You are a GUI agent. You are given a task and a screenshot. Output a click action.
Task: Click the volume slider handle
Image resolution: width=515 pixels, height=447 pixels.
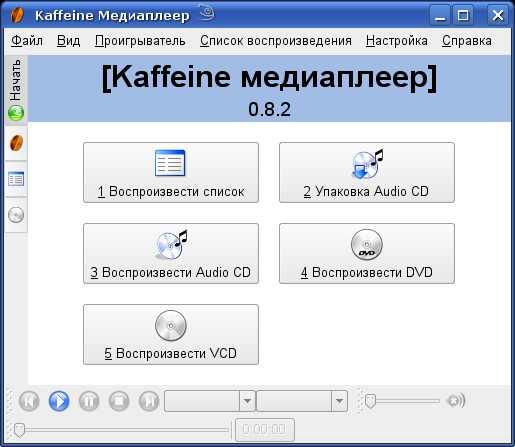tap(370, 401)
